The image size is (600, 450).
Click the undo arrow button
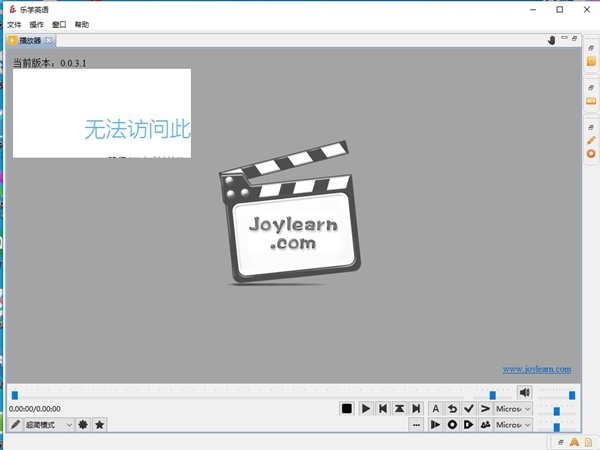click(x=452, y=409)
